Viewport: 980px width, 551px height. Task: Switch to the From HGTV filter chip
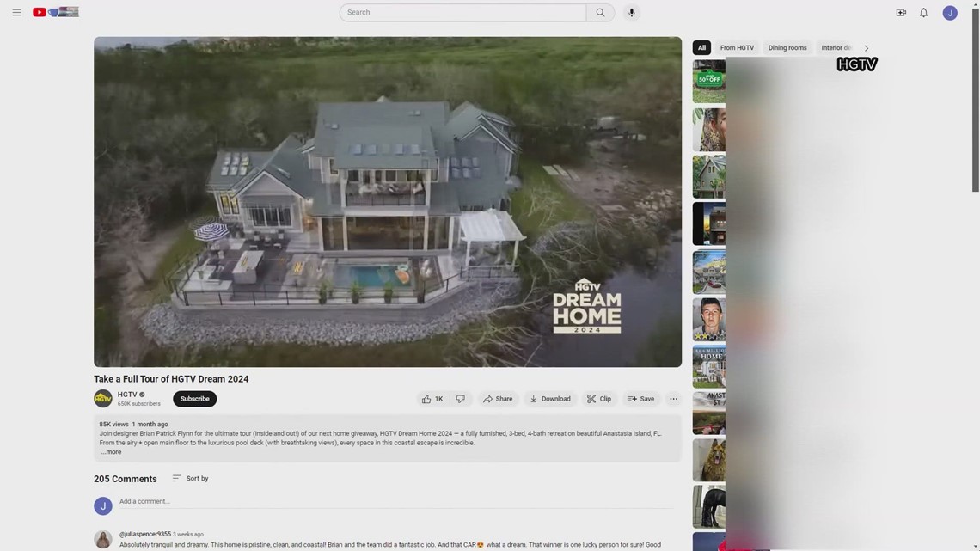(736, 47)
